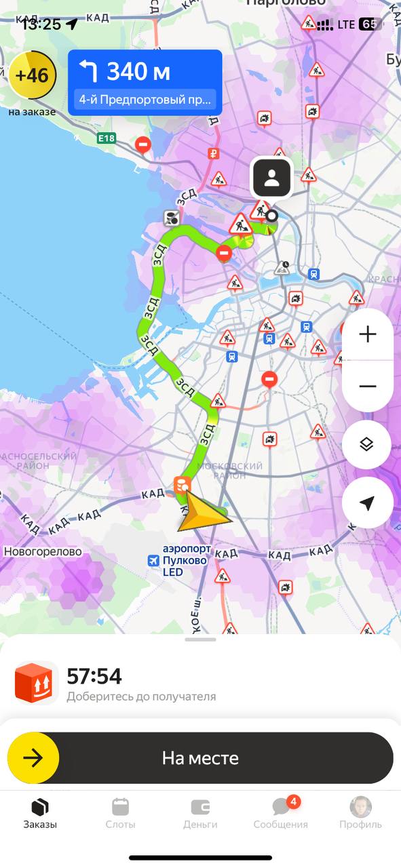Zoom out the map with minus button
401x868 pixels.
coord(367,387)
